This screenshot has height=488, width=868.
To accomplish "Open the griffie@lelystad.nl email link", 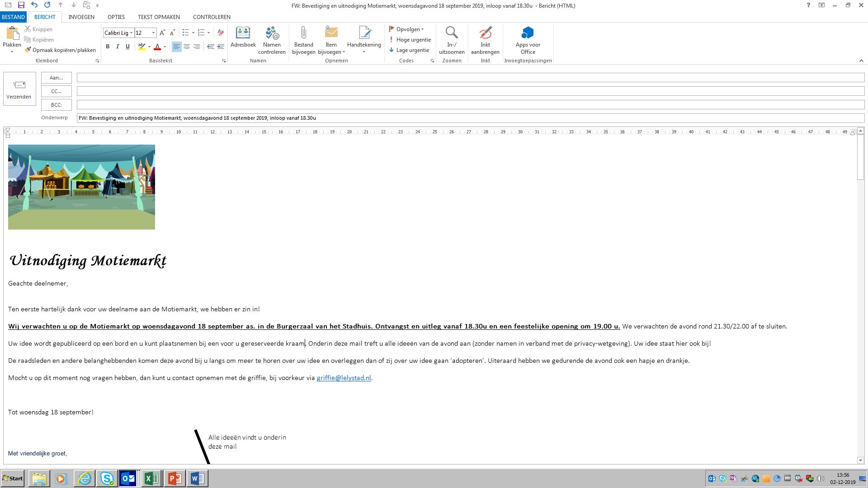I will 344,378.
